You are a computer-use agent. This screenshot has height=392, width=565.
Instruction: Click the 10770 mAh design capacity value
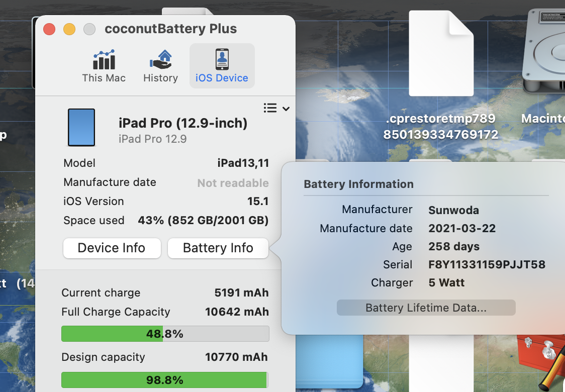pos(236,357)
